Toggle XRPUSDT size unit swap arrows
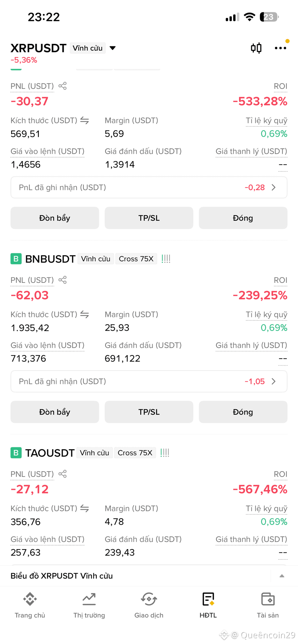 pyautogui.click(x=85, y=120)
